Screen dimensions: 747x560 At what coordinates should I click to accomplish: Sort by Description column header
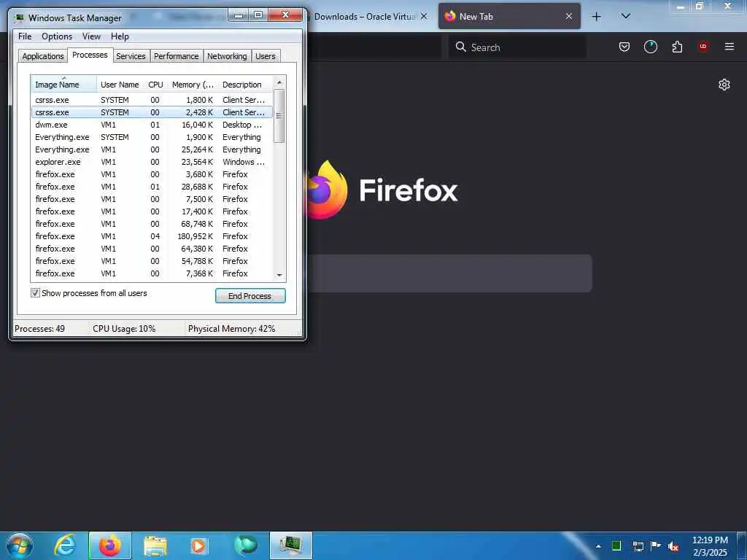[246, 85]
